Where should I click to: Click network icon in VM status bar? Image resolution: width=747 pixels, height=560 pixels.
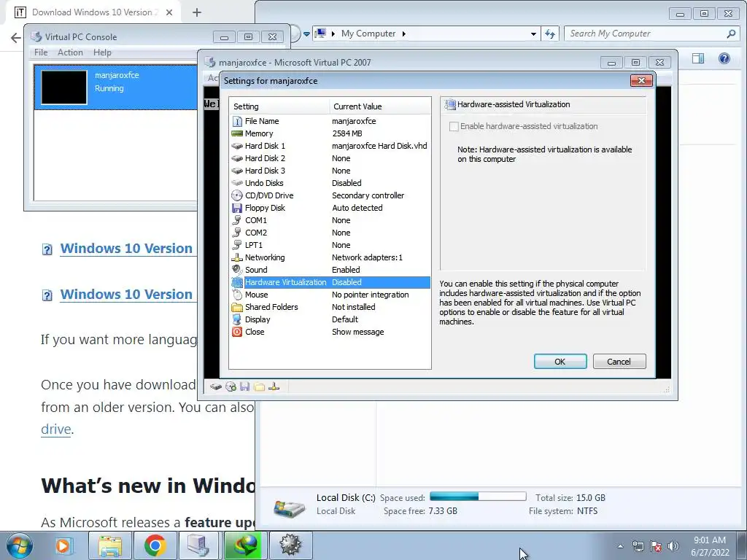[x=274, y=386]
